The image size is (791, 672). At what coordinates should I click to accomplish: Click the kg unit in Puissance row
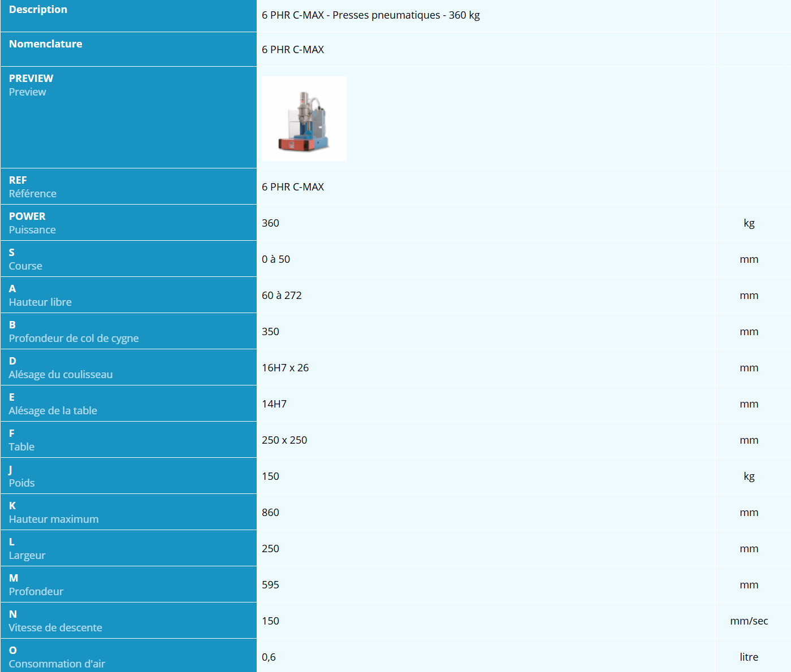749,223
